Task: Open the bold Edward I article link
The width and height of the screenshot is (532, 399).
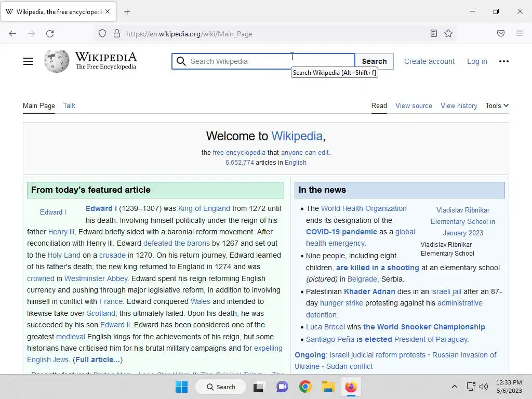Action: pyautogui.click(x=101, y=208)
